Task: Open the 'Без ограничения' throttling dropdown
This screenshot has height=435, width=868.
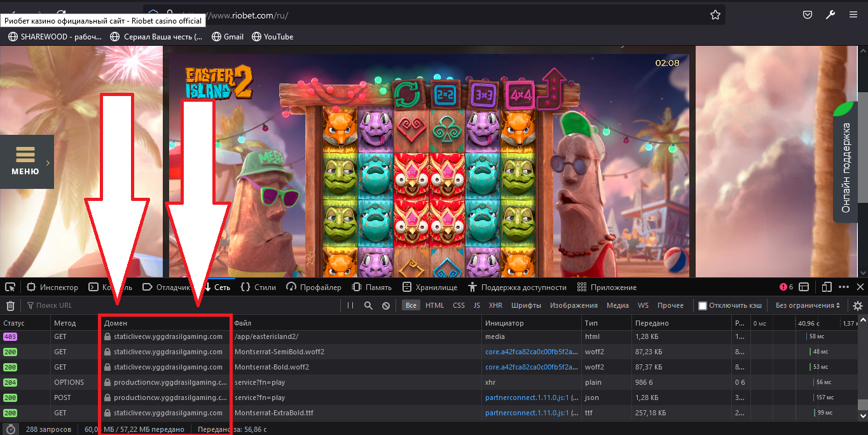Action: point(808,305)
